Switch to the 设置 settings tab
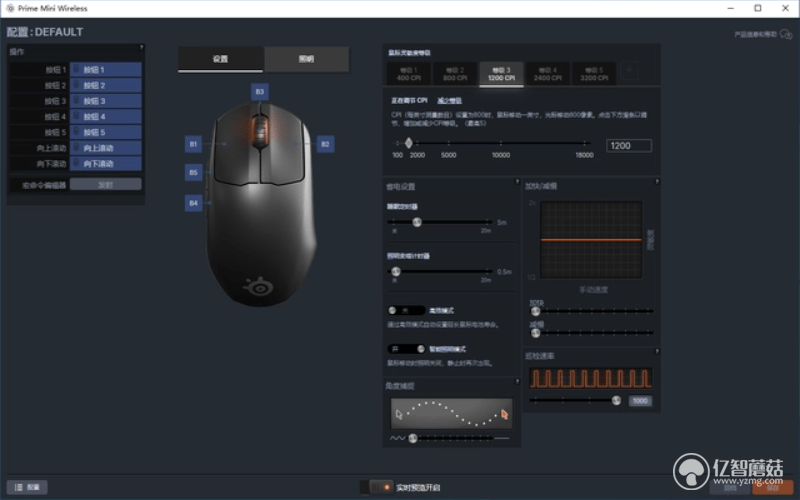 click(x=220, y=59)
